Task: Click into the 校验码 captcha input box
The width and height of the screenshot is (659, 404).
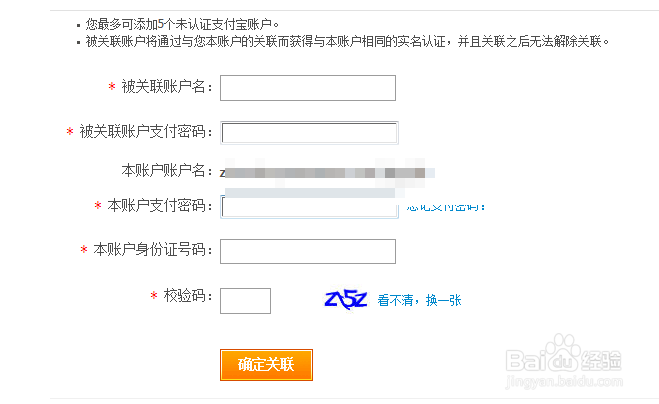Action: (245, 301)
